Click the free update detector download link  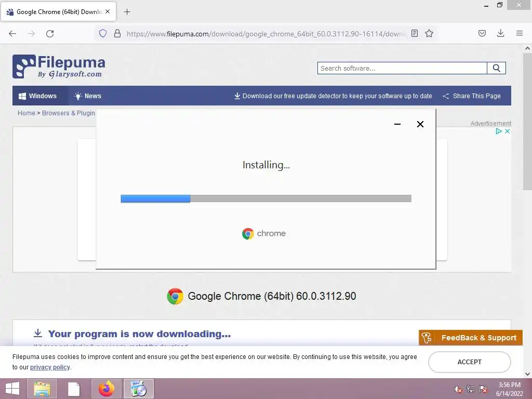coord(333,96)
